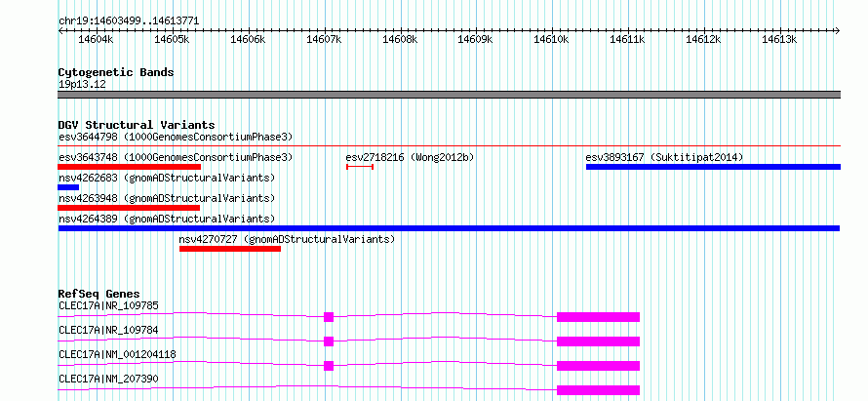868x401 pixels.
Task: Open the esv3643748 variant label
Action: pyautogui.click(x=176, y=157)
